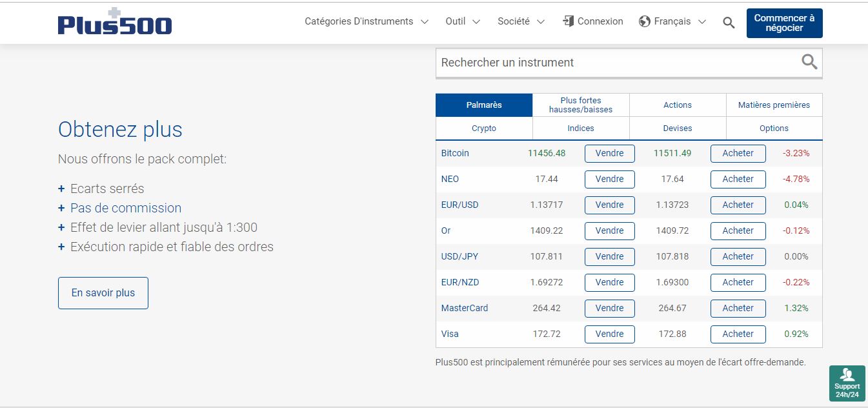The height and width of the screenshot is (408, 868).
Task: Click Commencer à négocier button
Action: tap(784, 23)
